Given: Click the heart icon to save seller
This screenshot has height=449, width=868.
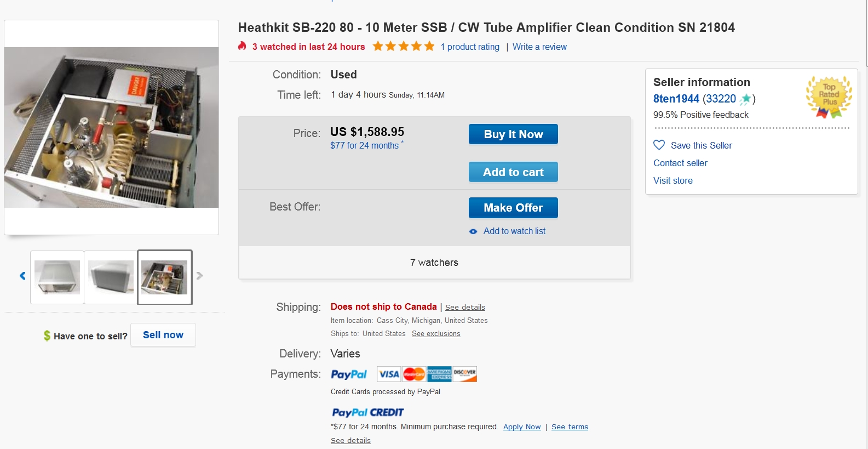Looking at the screenshot, I should [x=659, y=145].
